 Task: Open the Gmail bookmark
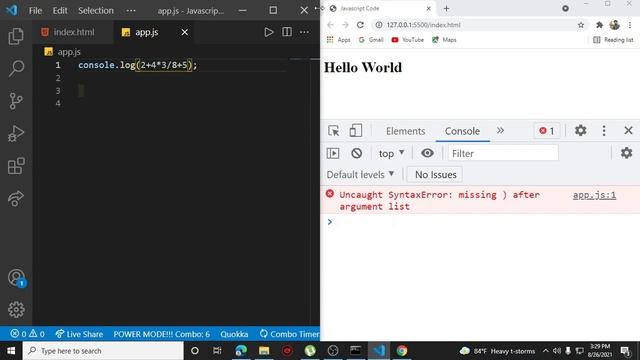point(371,40)
